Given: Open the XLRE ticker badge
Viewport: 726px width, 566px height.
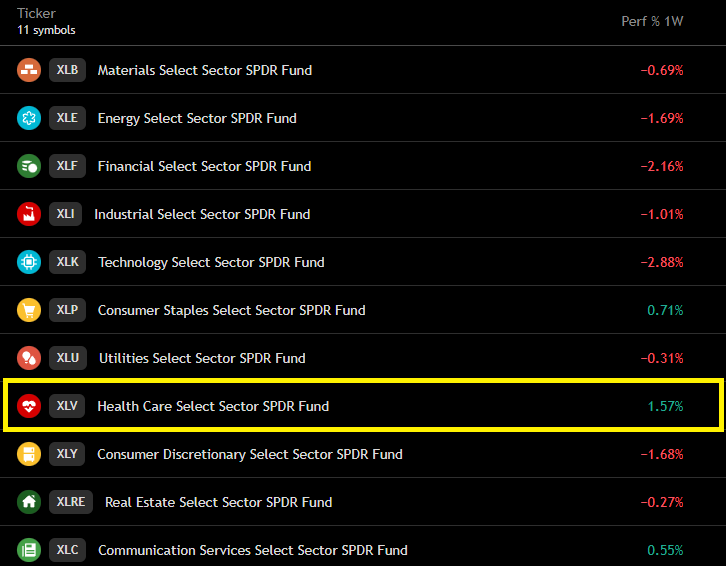Looking at the screenshot, I should 71,502.
